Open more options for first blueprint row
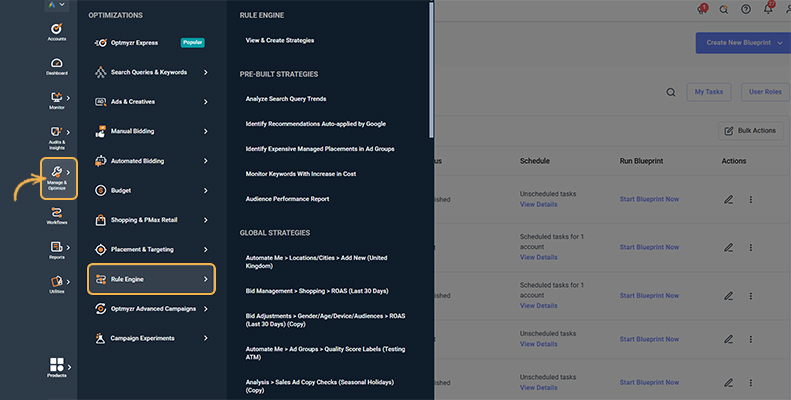Viewport: 791px width, 400px height. pos(751,200)
